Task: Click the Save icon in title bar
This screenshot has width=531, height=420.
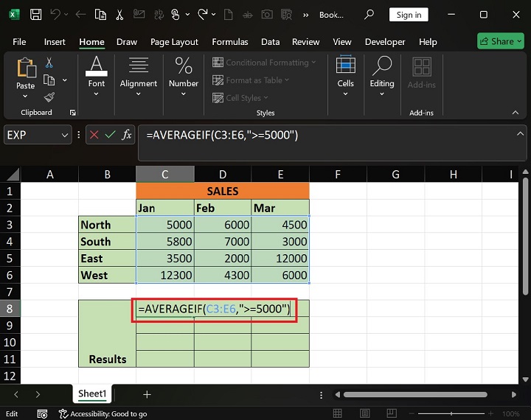Action: click(35, 15)
